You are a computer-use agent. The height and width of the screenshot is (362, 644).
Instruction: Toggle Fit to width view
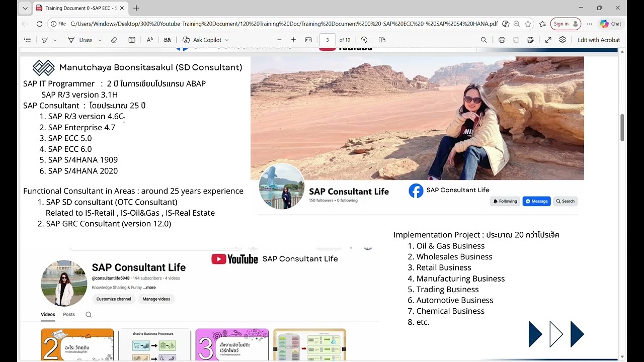point(308,40)
